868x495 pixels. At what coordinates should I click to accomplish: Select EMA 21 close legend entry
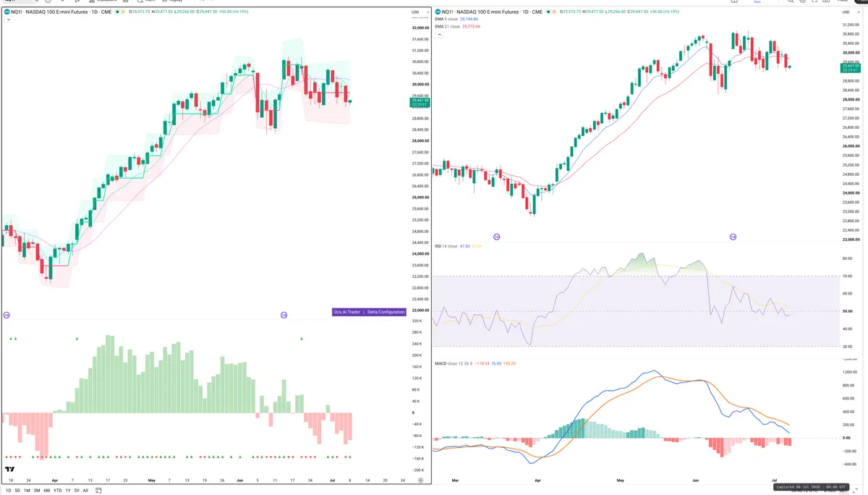[x=448, y=26]
